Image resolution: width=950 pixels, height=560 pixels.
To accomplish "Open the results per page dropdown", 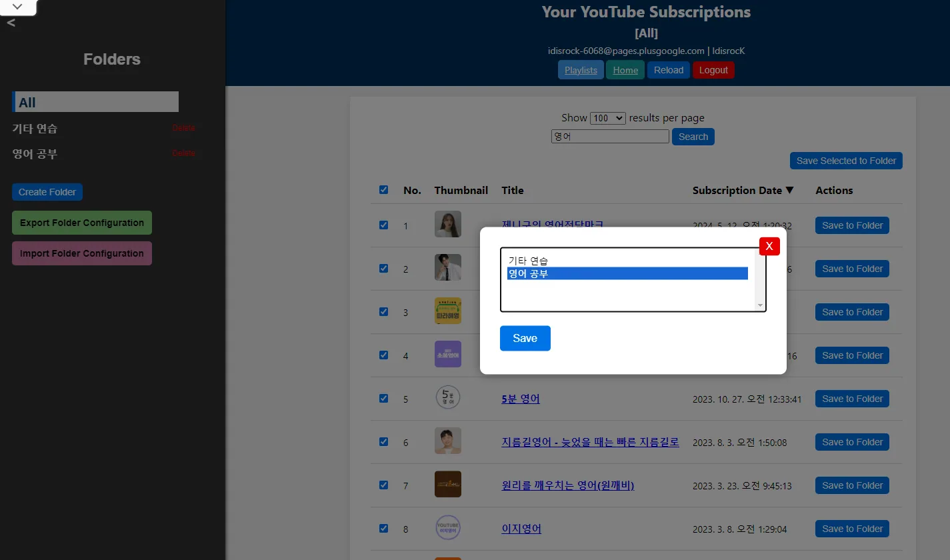I will click(608, 118).
